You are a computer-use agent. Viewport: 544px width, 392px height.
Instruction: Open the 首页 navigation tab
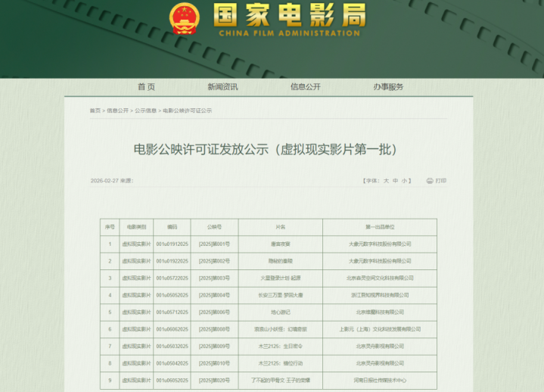(146, 87)
